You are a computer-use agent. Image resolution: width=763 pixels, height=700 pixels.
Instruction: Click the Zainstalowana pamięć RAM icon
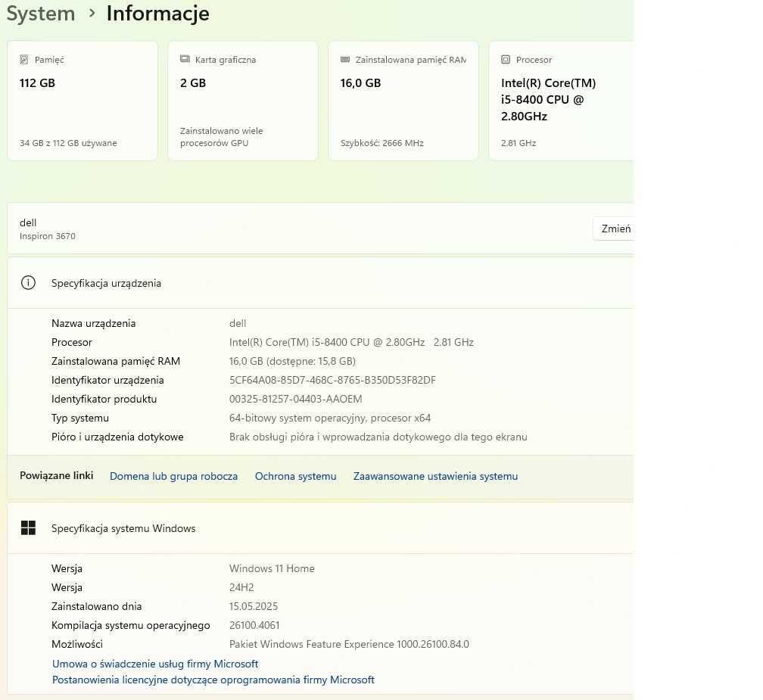[x=345, y=59]
